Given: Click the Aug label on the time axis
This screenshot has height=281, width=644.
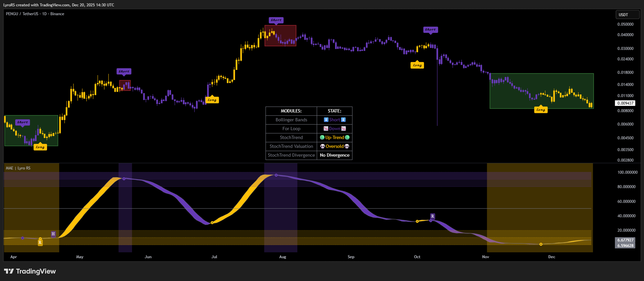Looking at the screenshot, I should point(283,257).
